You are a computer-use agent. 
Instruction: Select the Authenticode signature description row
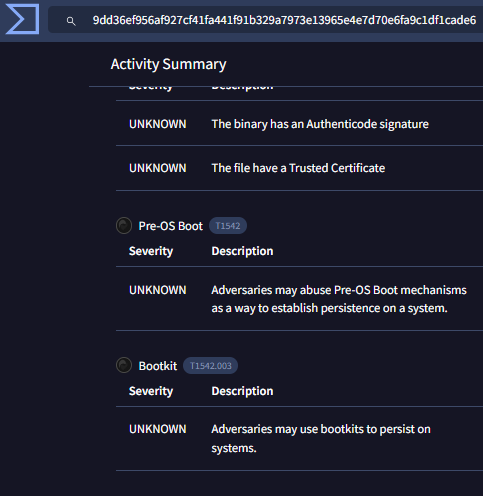(x=299, y=123)
